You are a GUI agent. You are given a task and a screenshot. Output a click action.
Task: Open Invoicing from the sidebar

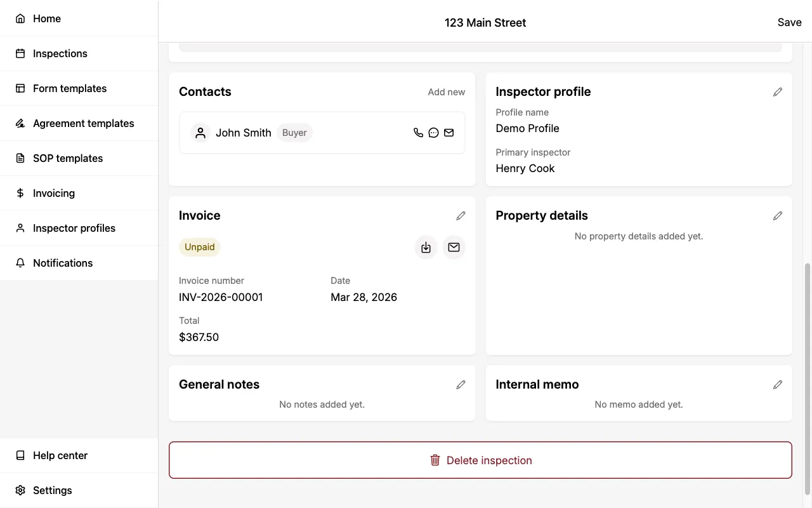[x=53, y=193]
